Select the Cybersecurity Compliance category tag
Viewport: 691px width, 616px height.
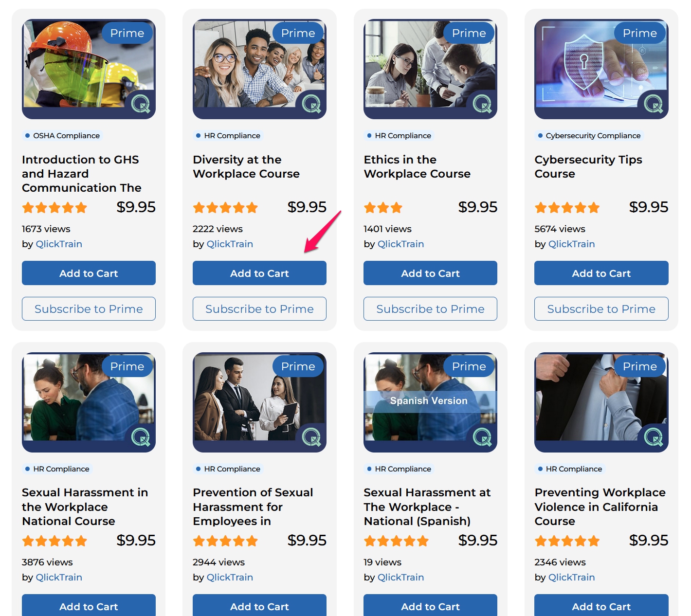click(x=589, y=136)
